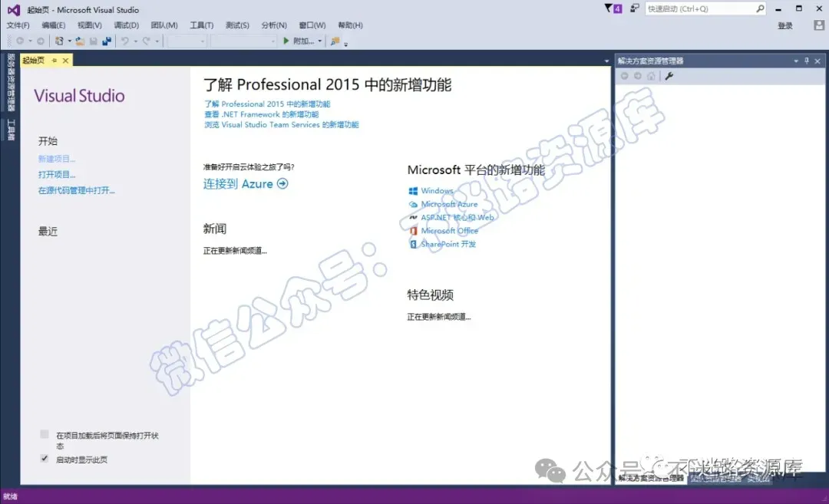The height and width of the screenshot is (504, 829).
Task: Open the Solution Explorer window position dropdown
Action: click(x=796, y=61)
